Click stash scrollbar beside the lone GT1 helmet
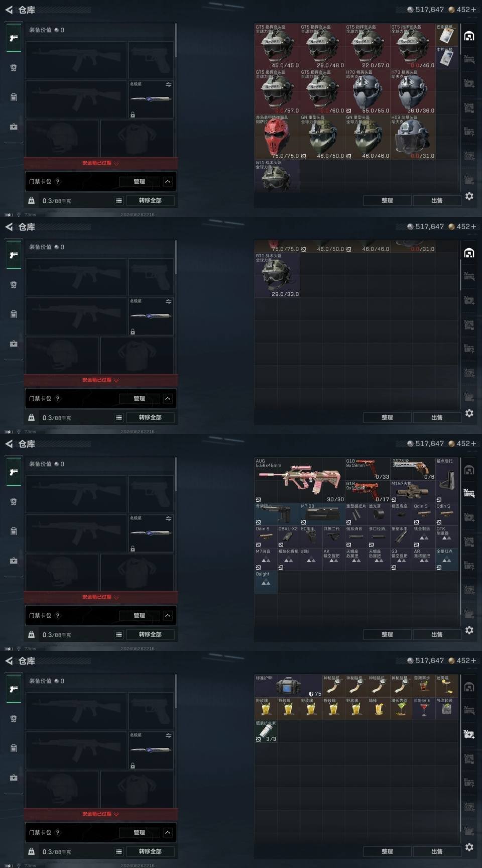 [460, 265]
